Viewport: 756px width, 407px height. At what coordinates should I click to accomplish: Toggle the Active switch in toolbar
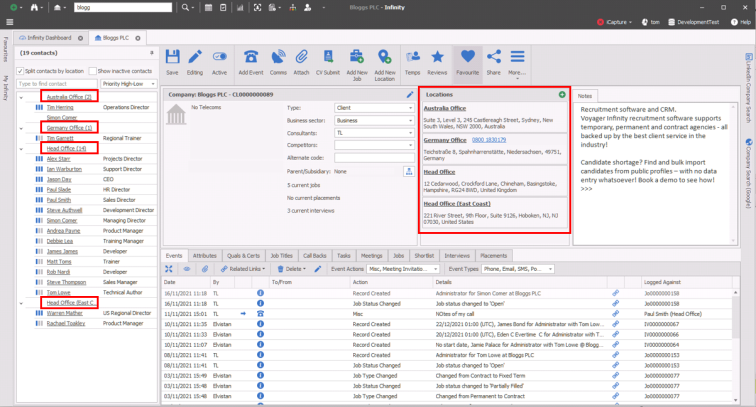(219, 58)
